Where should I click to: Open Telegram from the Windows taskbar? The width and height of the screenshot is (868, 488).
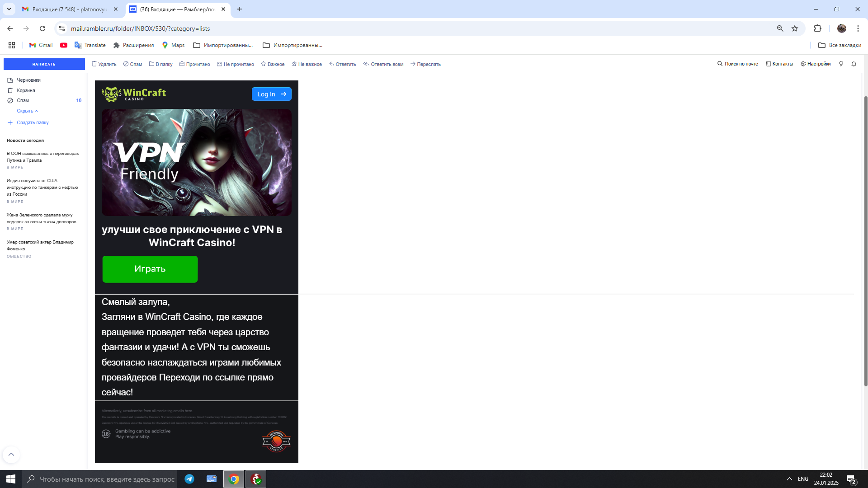[x=189, y=479]
